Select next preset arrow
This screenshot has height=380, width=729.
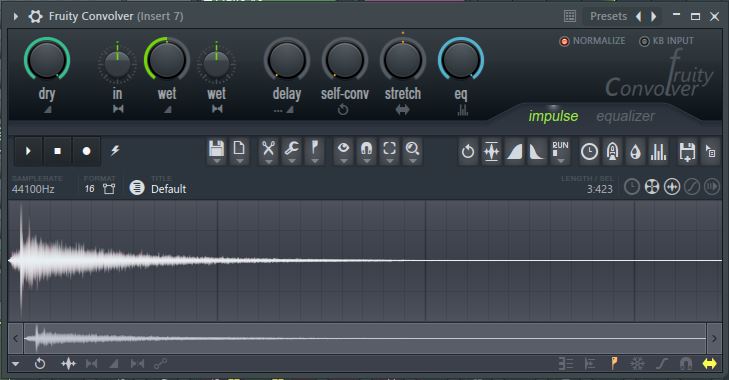(x=654, y=17)
